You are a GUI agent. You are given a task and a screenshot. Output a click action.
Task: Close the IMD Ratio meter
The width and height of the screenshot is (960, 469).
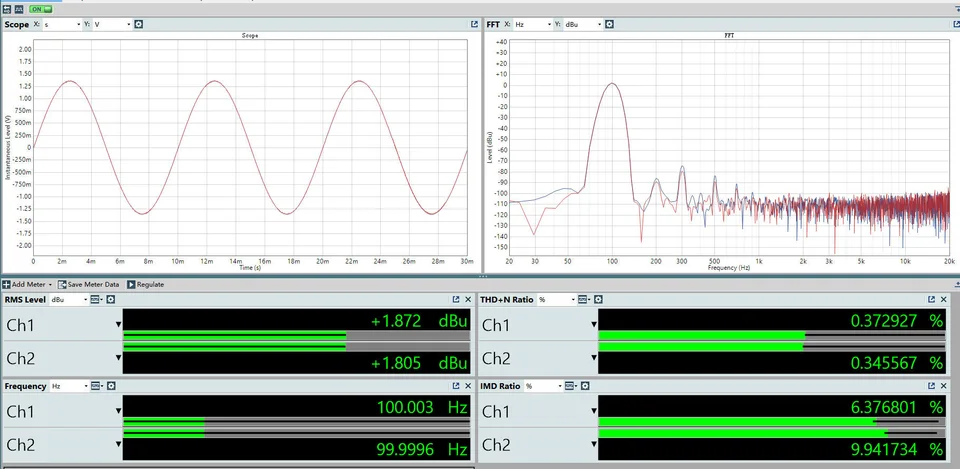coord(944,386)
